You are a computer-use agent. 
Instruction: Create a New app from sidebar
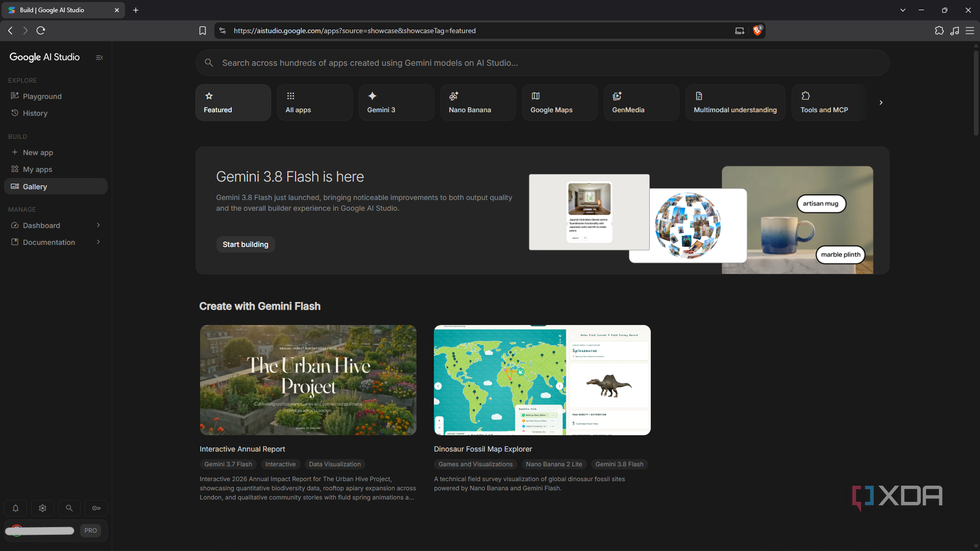pyautogui.click(x=56, y=153)
